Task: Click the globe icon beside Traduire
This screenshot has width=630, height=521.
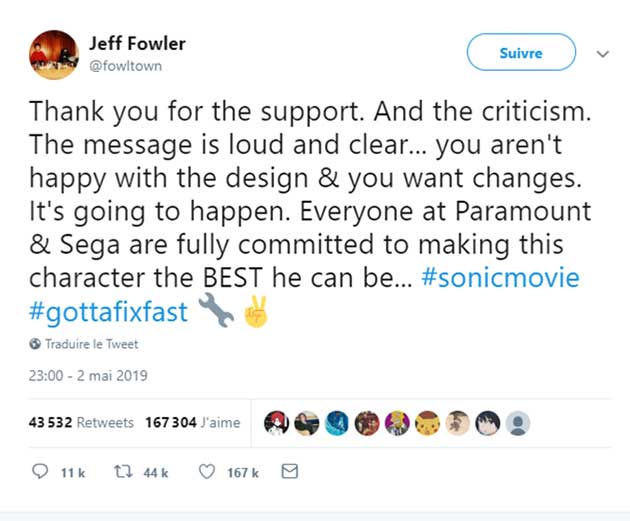Action: [36, 344]
